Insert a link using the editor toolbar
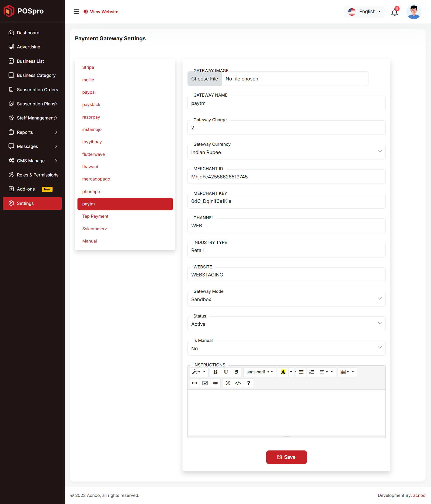Image resolution: width=431 pixels, height=504 pixels. 194,383
